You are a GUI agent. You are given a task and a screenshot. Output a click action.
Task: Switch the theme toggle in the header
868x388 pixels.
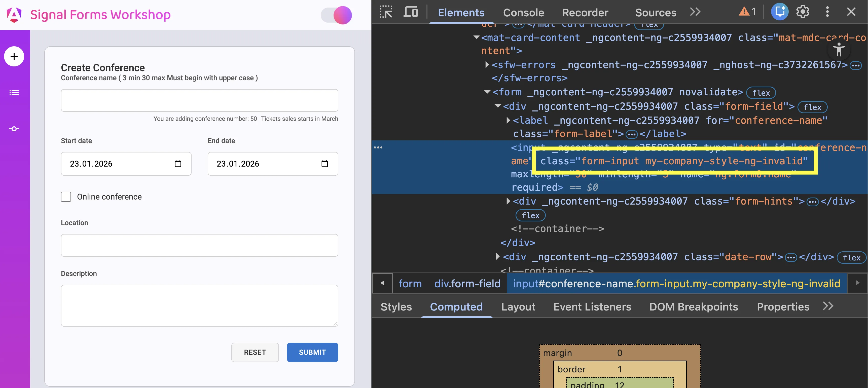336,15
